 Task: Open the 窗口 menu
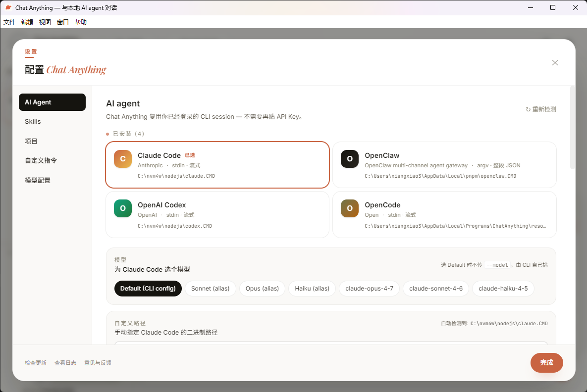click(x=63, y=22)
